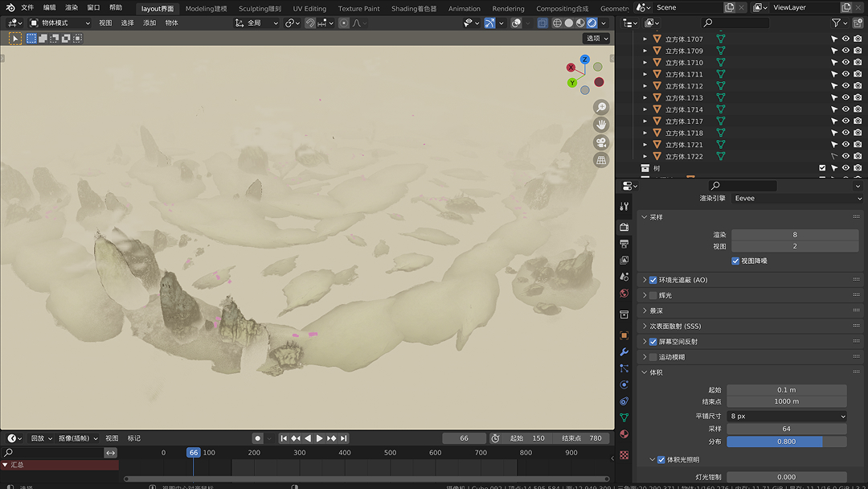Toggle 环境光遮蔽 (AO) checkbox
868x489 pixels.
(653, 280)
